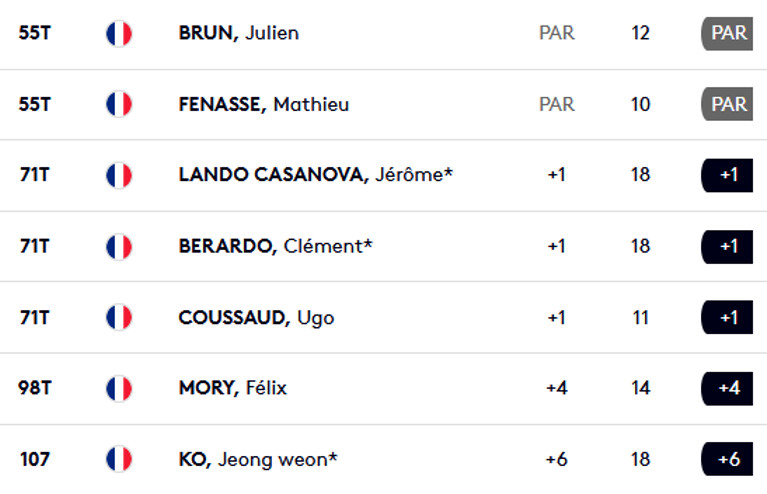The image size is (767, 494).
Task: Click the +6 score badge for Ko
Action: point(727,459)
